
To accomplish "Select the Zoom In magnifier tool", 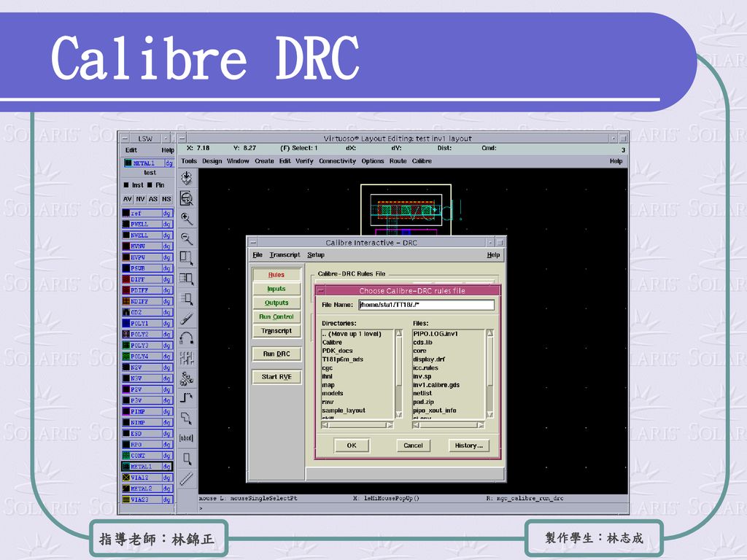I will click(x=187, y=219).
